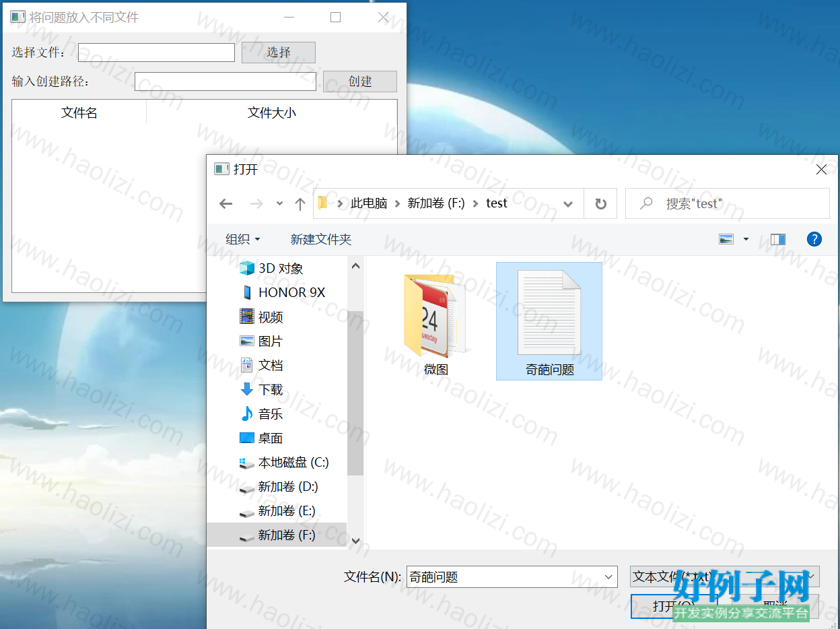Viewport: 840px width, 629px height.
Task: Click the 新加卷 (D:) drive icon
Action: (247, 488)
